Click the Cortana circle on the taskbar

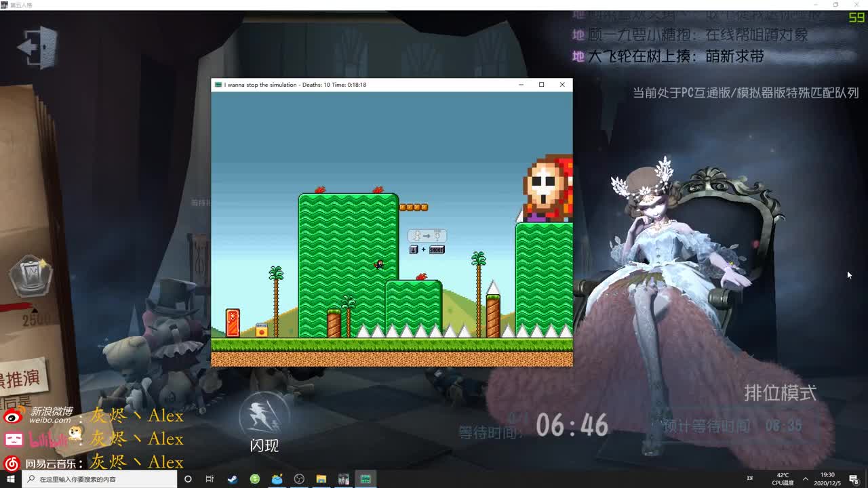pos(188,479)
